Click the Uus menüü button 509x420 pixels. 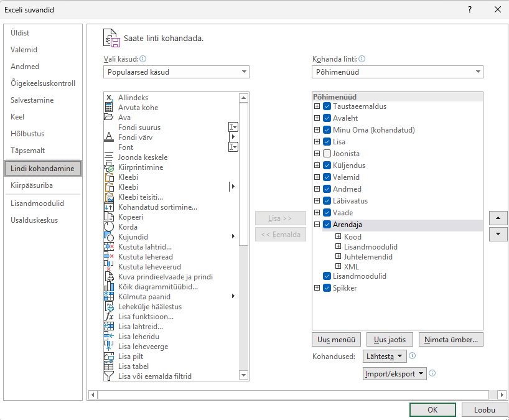click(337, 340)
